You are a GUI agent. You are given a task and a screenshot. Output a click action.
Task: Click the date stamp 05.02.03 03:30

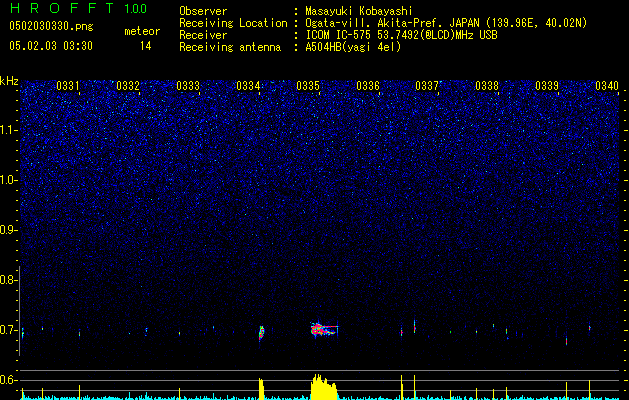pyautogui.click(x=51, y=46)
